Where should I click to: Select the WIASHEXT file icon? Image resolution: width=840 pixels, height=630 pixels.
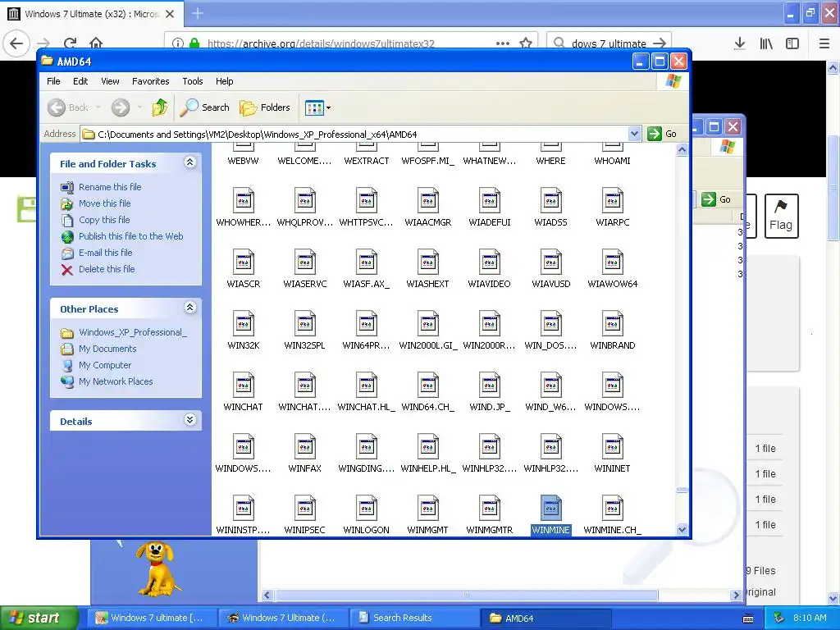[428, 262]
